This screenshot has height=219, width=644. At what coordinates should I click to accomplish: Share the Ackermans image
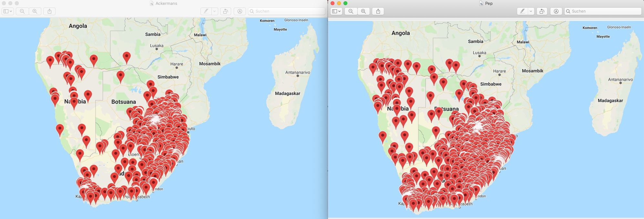pos(49,11)
